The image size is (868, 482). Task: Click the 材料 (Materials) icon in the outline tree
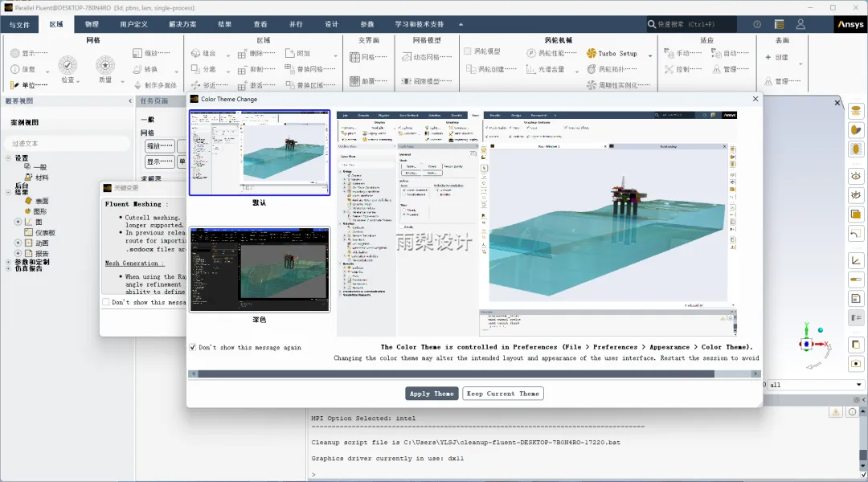tap(28, 177)
